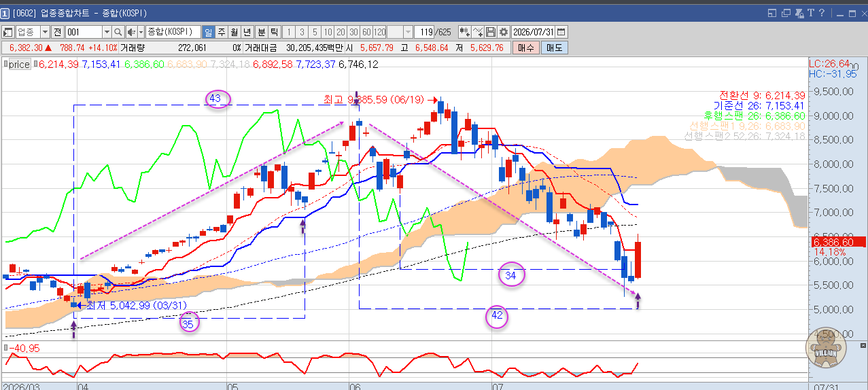
Task: Click the lock screen icon in title bar
Action: click(798, 13)
